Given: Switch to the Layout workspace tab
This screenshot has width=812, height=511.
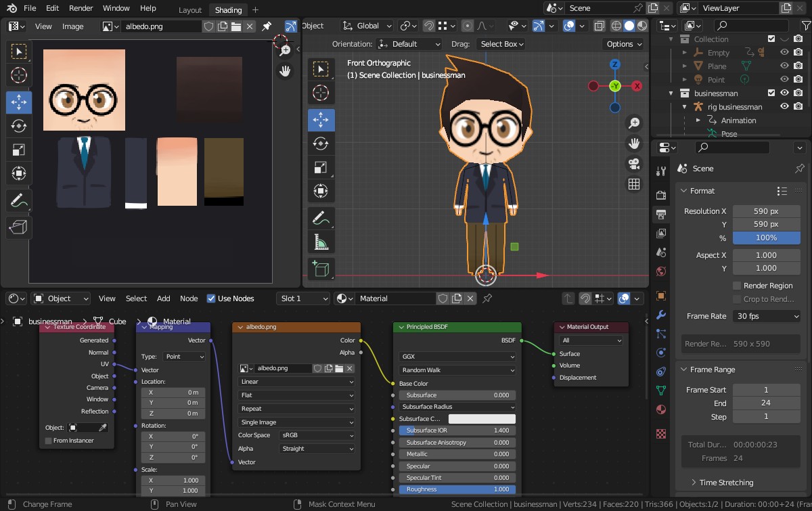Looking at the screenshot, I should pos(190,10).
